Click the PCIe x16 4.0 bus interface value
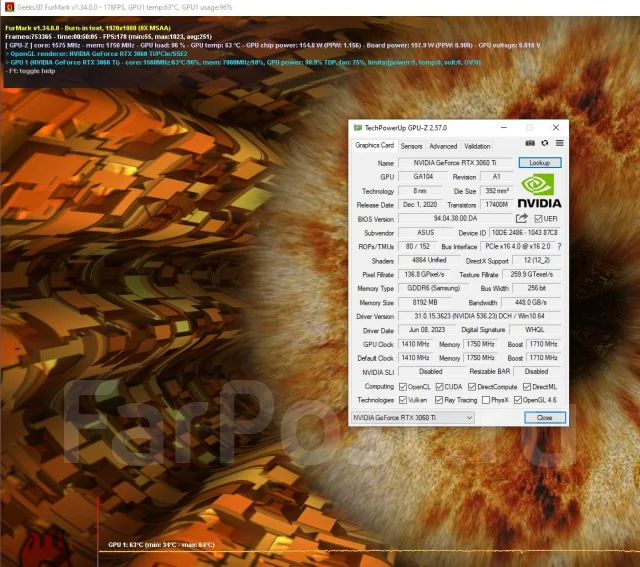640x567 pixels. [x=518, y=246]
